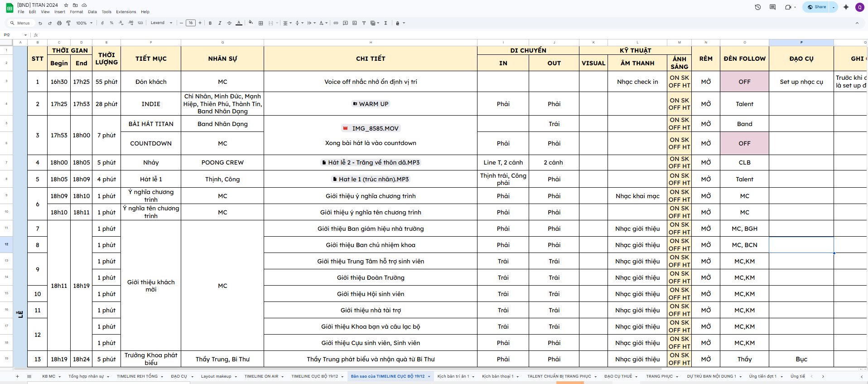Screen dimensions: 868x384
Task: Click the Google Sheets home logo
Action: (x=10, y=8)
